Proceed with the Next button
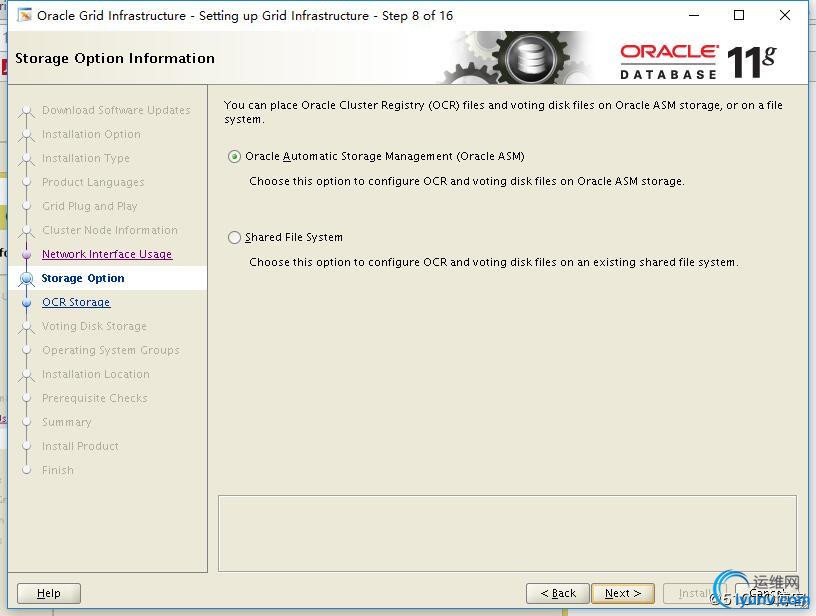Image resolution: width=816 pixels, height=616 pixels. point(623,593)
